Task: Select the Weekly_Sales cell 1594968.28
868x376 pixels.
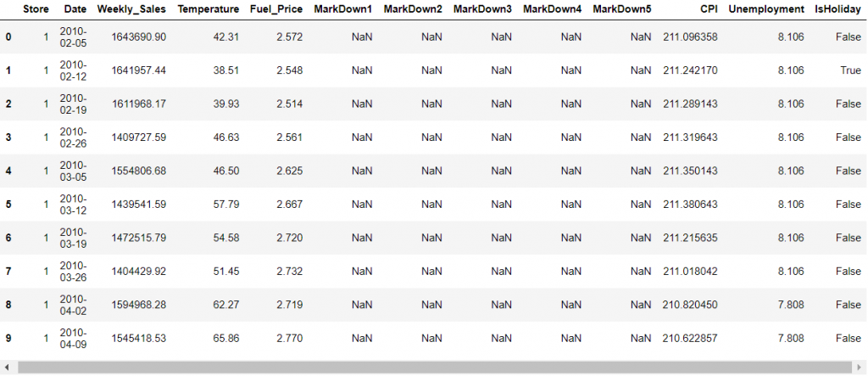Action: point(138,306)
